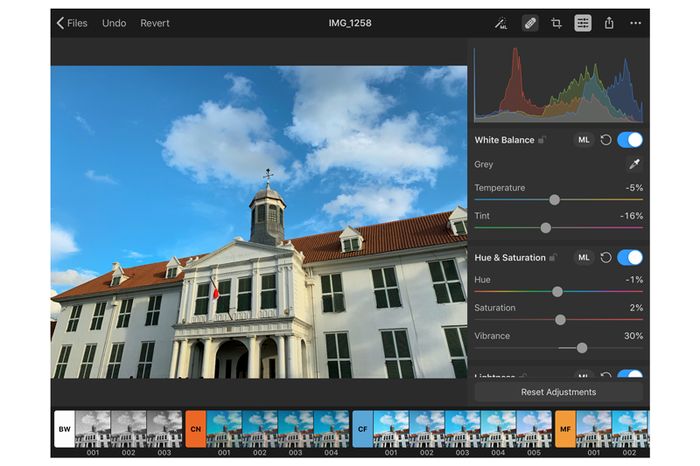
Task: Reset White Balance adjustments
Action: [x=606, y=140]
